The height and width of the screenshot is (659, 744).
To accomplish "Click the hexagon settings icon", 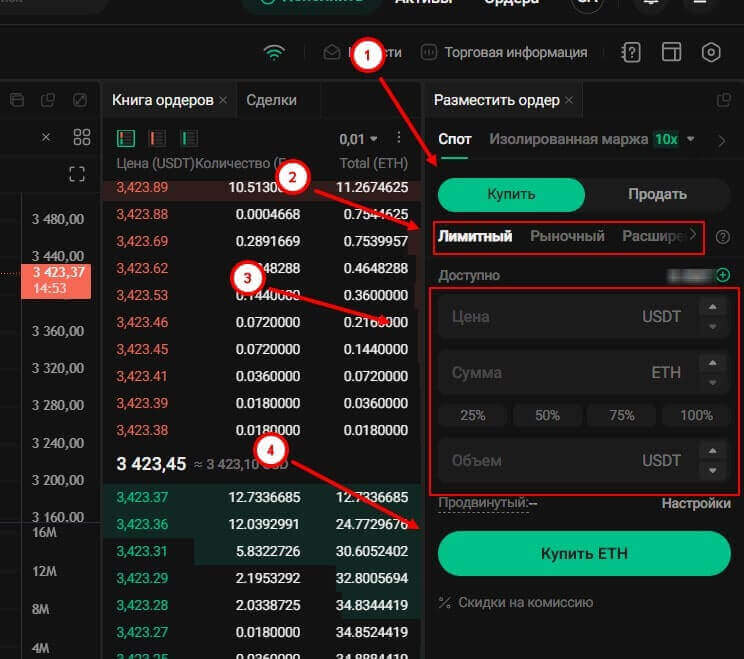I will [711, 52].
